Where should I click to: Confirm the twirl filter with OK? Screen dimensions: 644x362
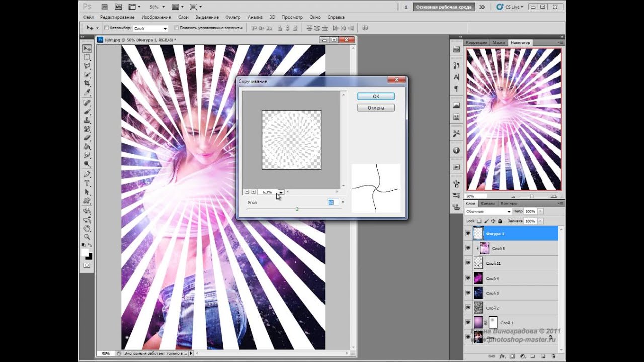(376, 96)
